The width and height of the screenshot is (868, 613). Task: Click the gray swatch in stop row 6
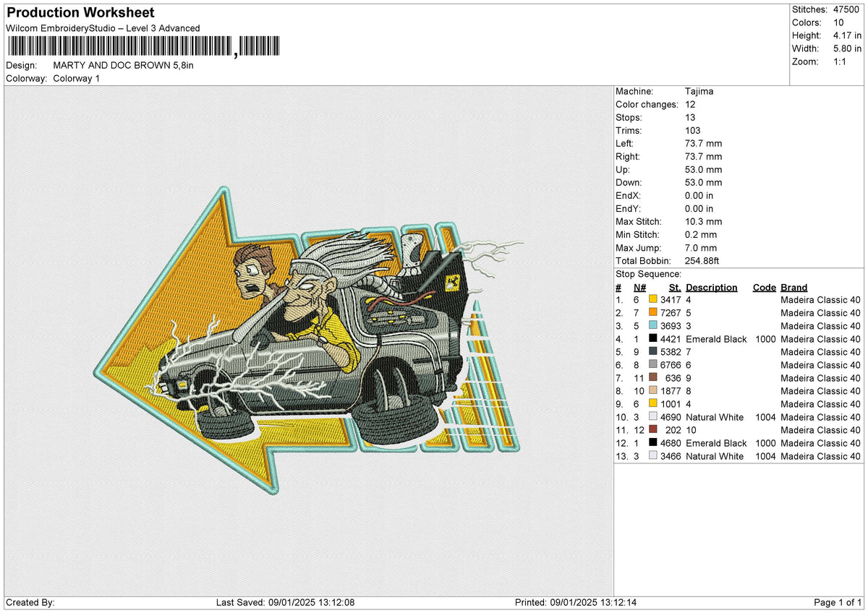(x=653, y=364)
